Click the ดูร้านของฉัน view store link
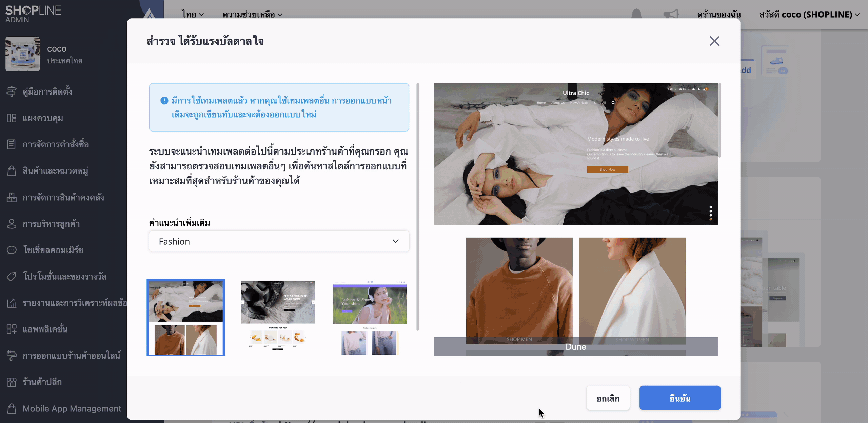 pyautogui.click(x=719, y=14)
